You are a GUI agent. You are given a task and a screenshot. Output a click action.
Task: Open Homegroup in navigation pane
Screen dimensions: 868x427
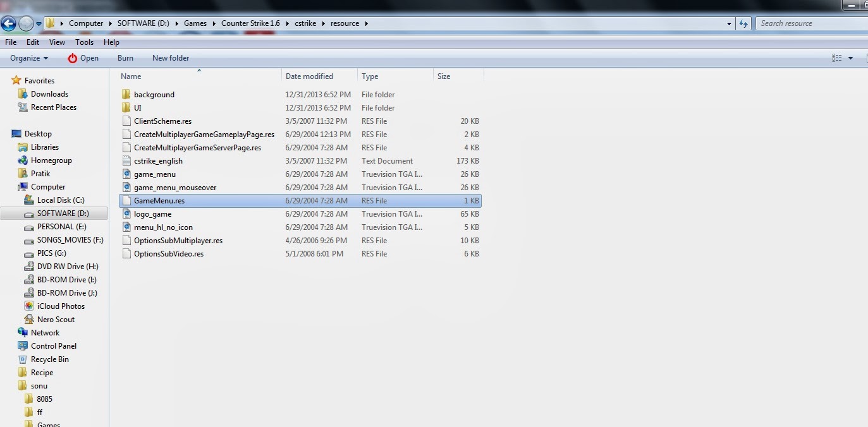[51, 160]
